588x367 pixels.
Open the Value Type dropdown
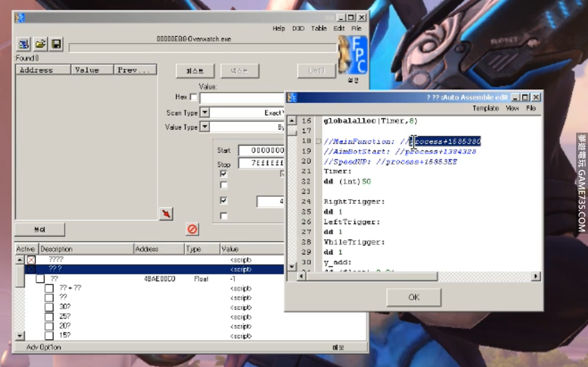coord(205,127)
